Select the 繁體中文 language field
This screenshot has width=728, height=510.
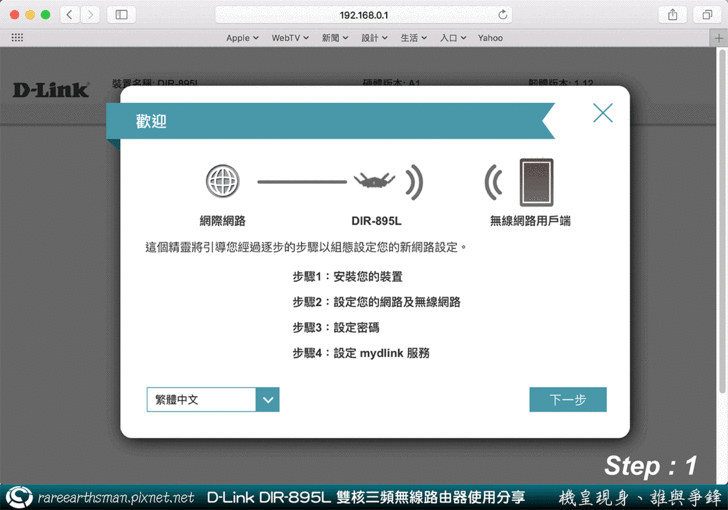[x=201, y=400]
